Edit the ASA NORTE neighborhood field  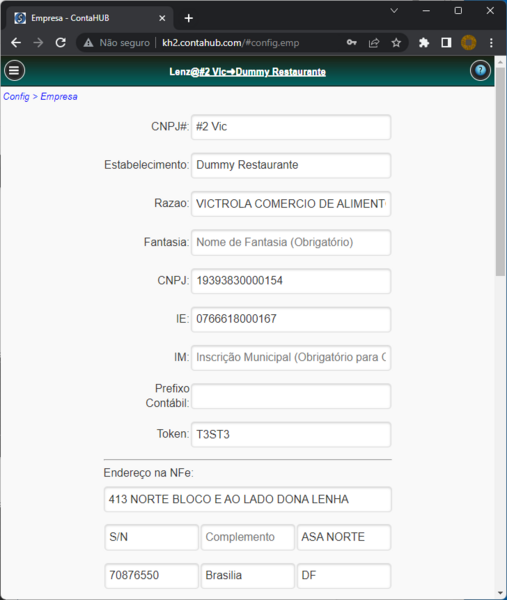(344, 537)
